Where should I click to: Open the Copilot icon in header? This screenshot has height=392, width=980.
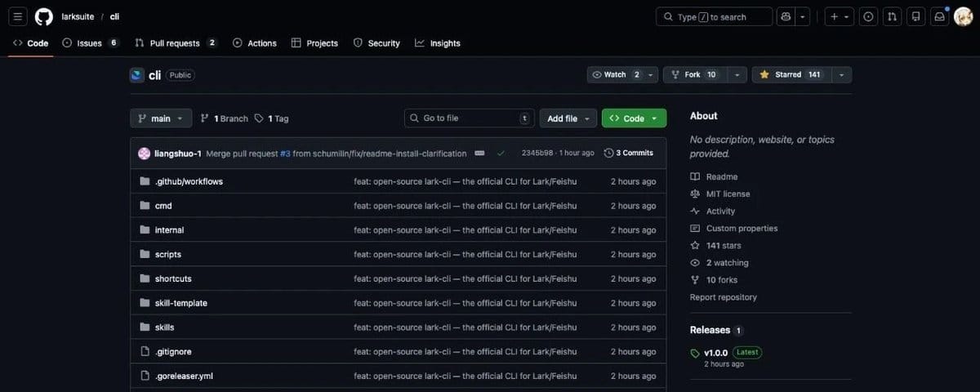tap(786, 16)
